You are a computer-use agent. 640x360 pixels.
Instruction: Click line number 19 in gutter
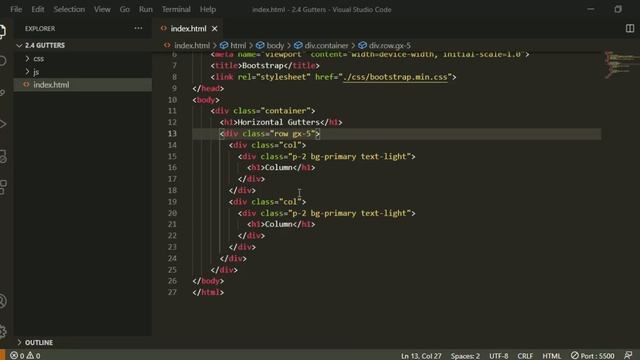tap(172, 202)
